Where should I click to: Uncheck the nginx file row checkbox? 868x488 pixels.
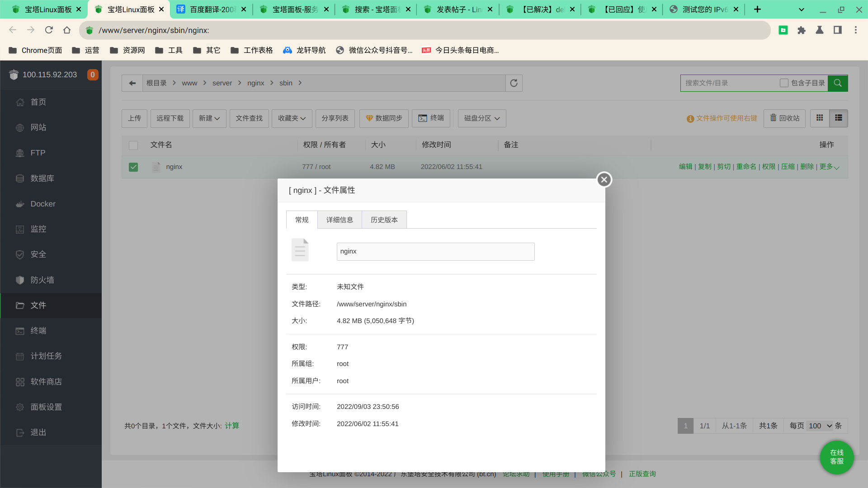(133, 167)
